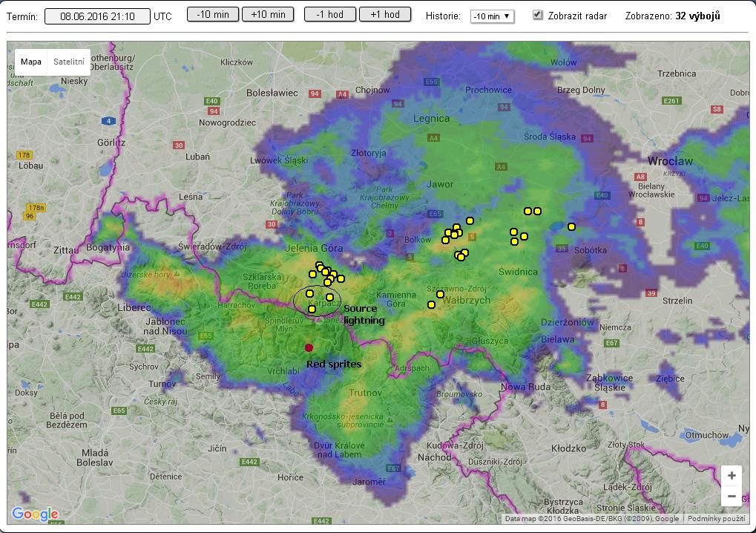This screenshot has height=533, width=756.
Task: Go back one hour with -1 hod
Action: click(330, 14)
